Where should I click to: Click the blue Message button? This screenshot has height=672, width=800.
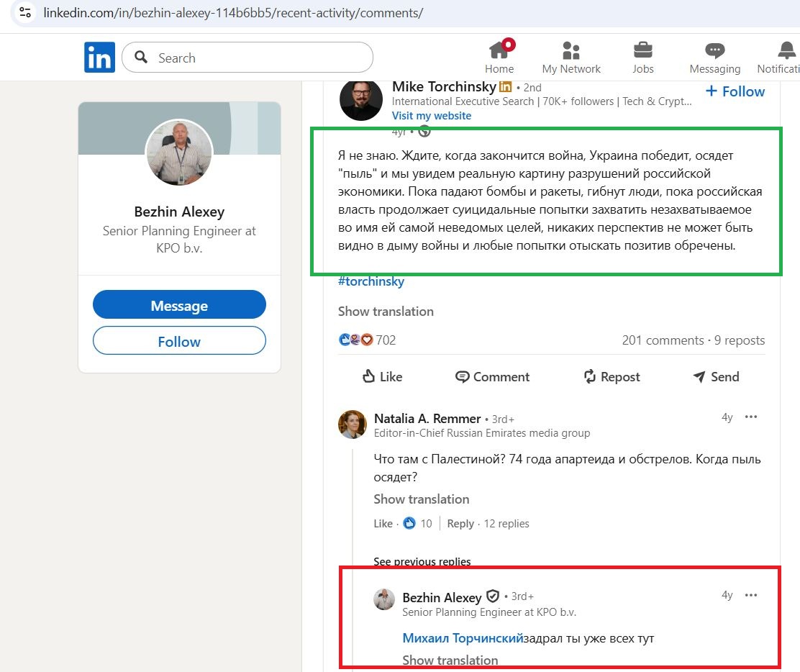tap(179, 305)
